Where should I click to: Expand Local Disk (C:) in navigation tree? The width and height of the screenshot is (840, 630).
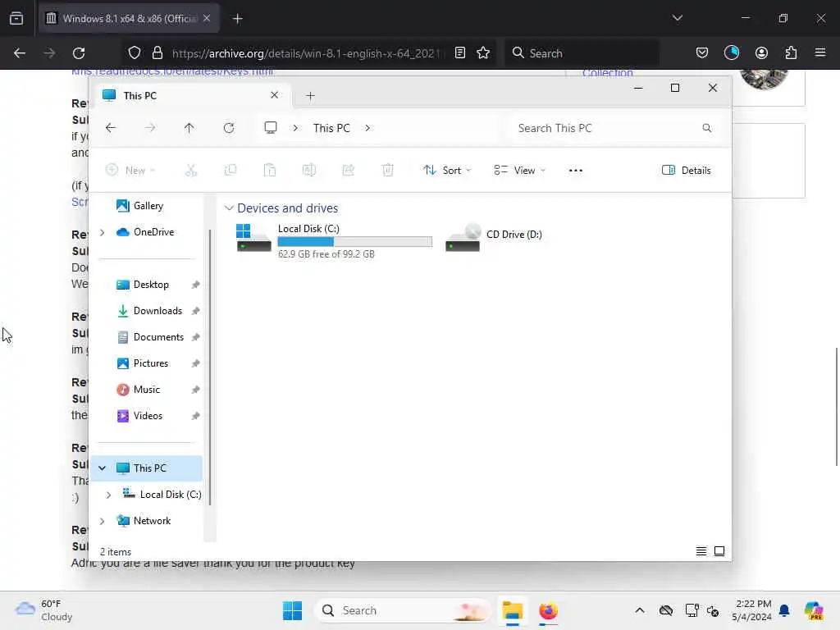click(x=108, y=495)
